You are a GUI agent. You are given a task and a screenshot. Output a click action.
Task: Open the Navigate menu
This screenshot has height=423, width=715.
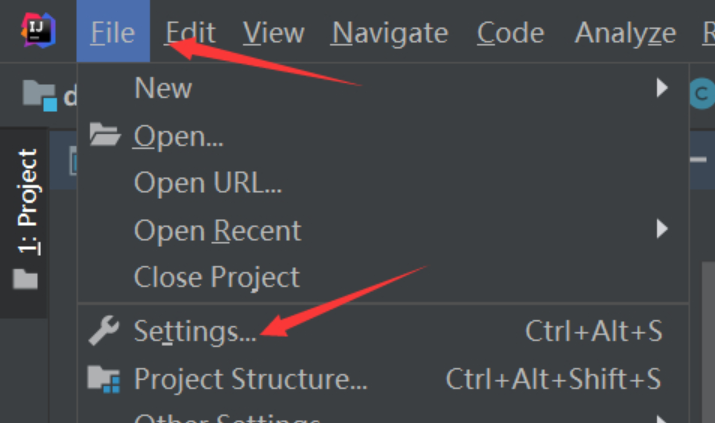pos(390,33)
